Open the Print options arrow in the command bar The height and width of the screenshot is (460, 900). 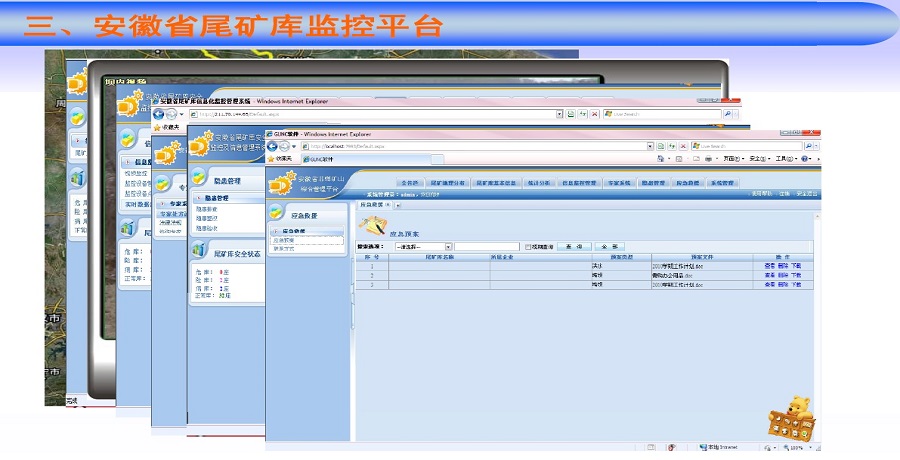tap(716, 159)
